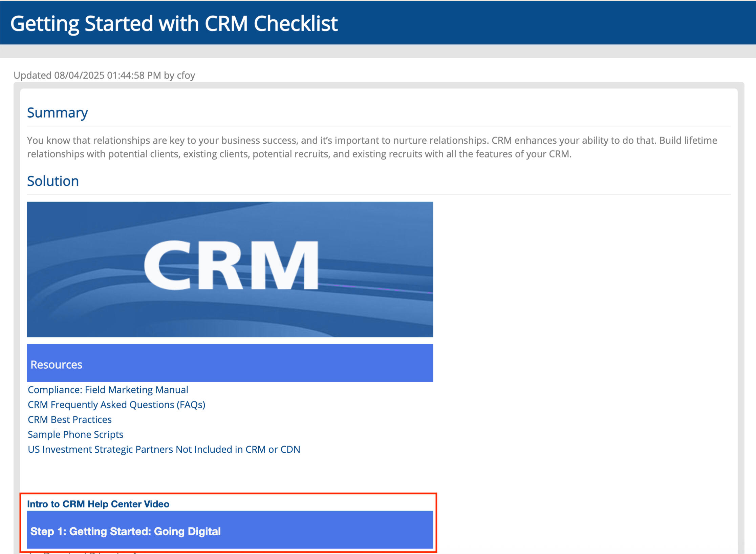Click the Solution section heading

[x=53, y=181]
